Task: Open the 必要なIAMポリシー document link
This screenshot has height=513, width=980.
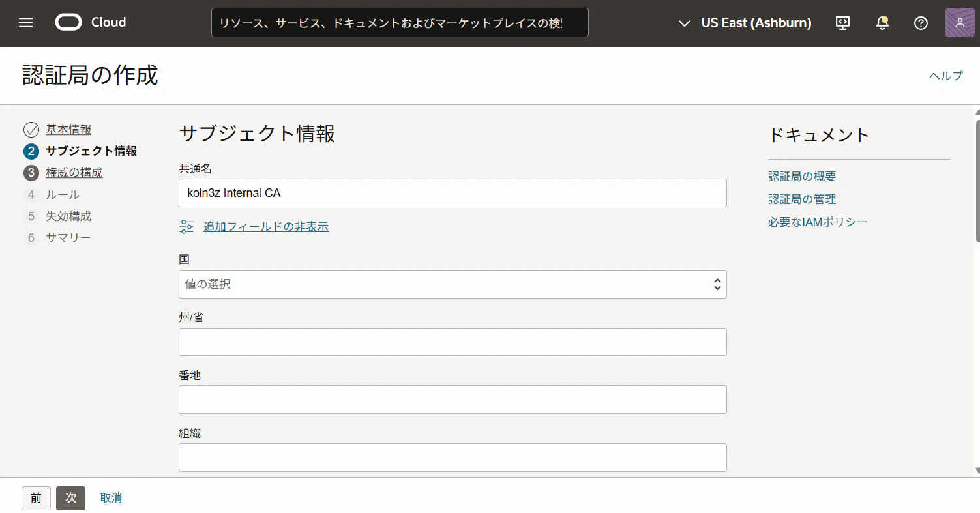Action: (818, 222)
